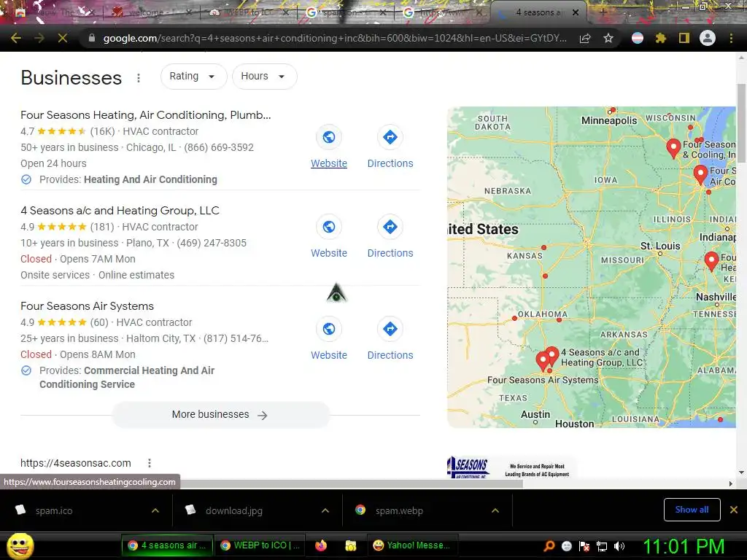Click the volume speaker tray icon
This screenshot has width=747, height=560.
pyautogui.click(x=619, y=546)
